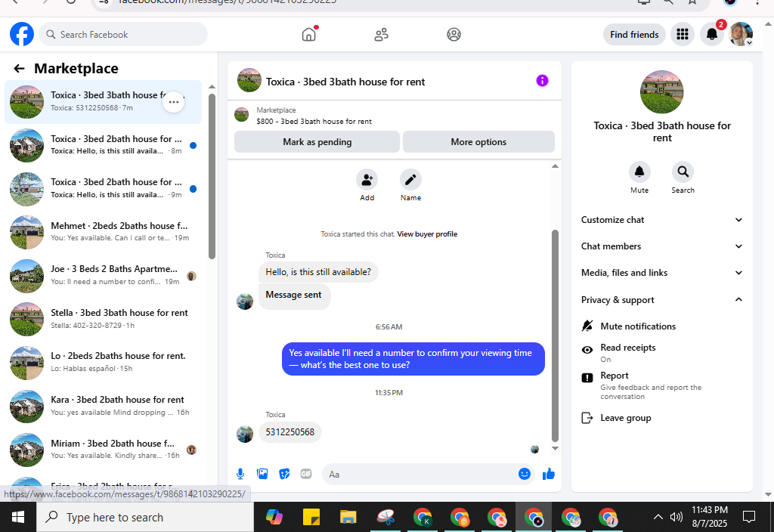Click the chat list scrollbar
This screenshot has width=774, height=532.
click(212, 176)
